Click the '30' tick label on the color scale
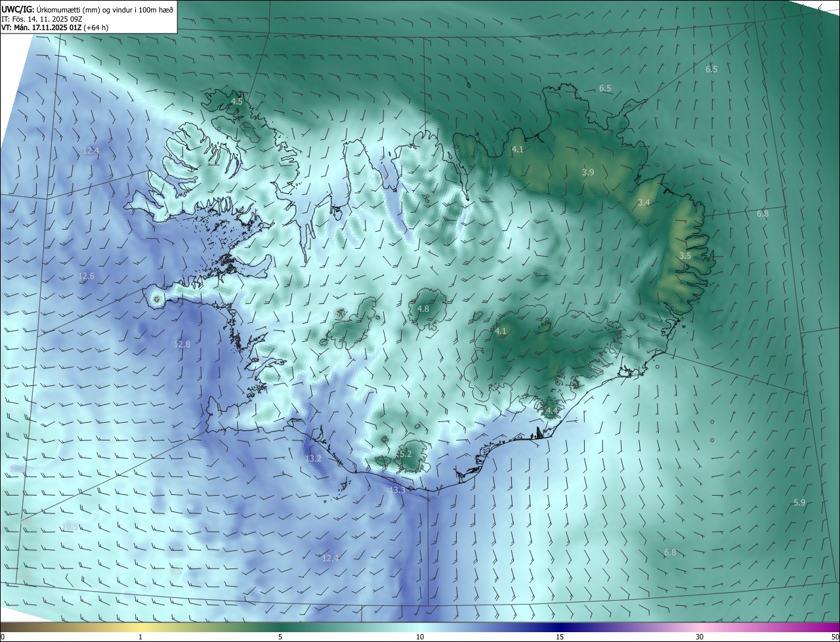The width and height of the screenshot is (840, 642). pos(700,637)
